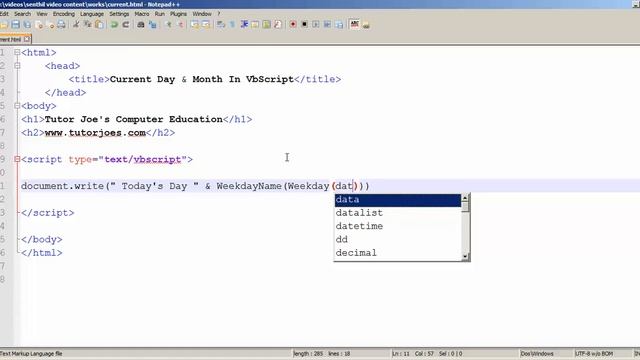Choose 'dd' in the autocomplete list

398,240
